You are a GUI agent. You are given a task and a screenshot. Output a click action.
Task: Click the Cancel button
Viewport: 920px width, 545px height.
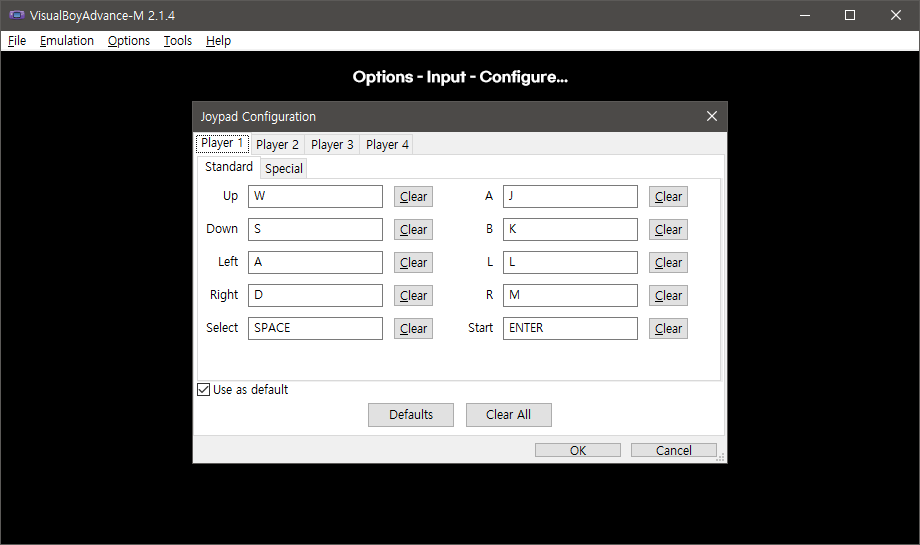(674, 450)
